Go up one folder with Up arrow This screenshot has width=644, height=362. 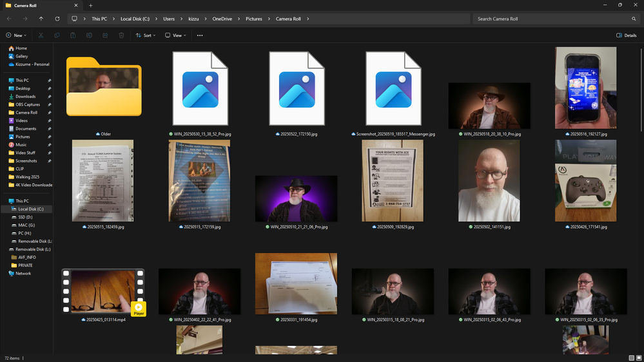click(x=41, y=19)
